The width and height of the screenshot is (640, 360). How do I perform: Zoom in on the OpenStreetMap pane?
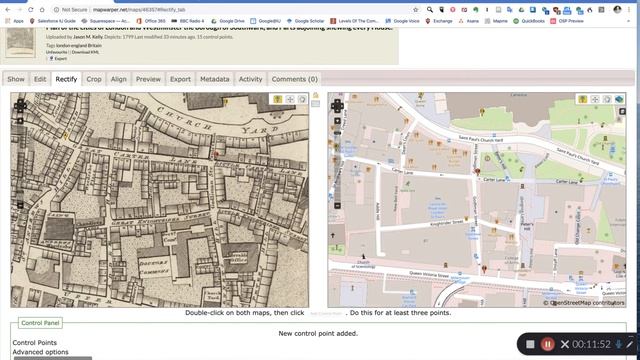click(337, 121)
